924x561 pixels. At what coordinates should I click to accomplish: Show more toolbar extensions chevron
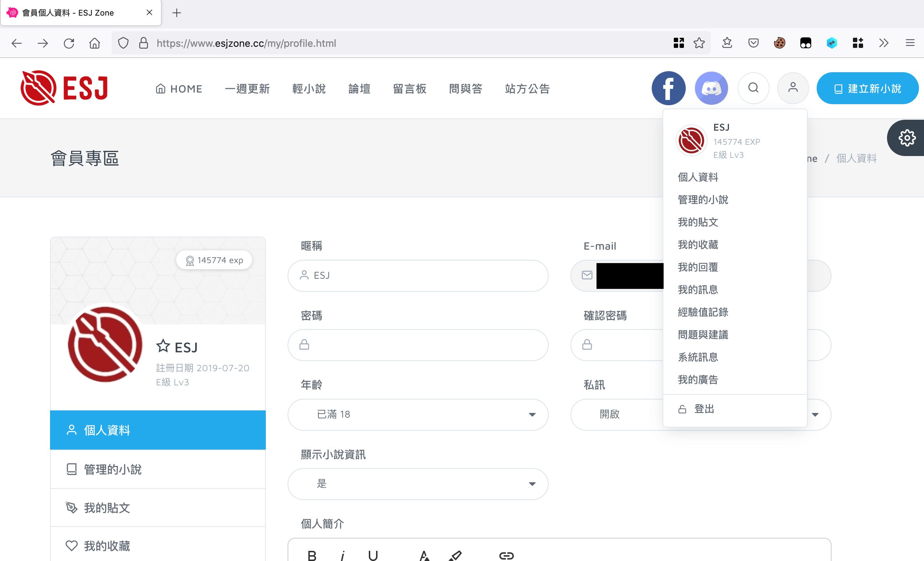884,43
